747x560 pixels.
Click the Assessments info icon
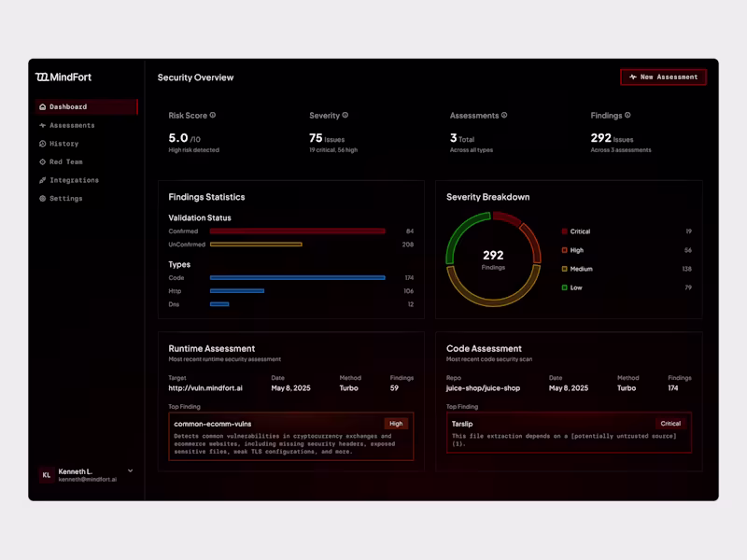point(504,115)
